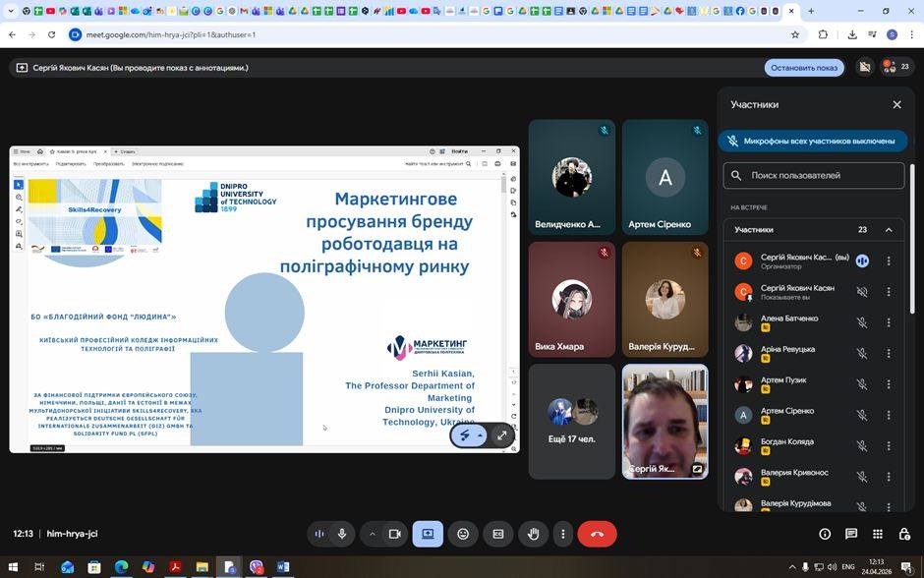Open more options for Алена Батченко
Image resolution: width=924 pixels, height=578 pixels.
pos(889,322)
